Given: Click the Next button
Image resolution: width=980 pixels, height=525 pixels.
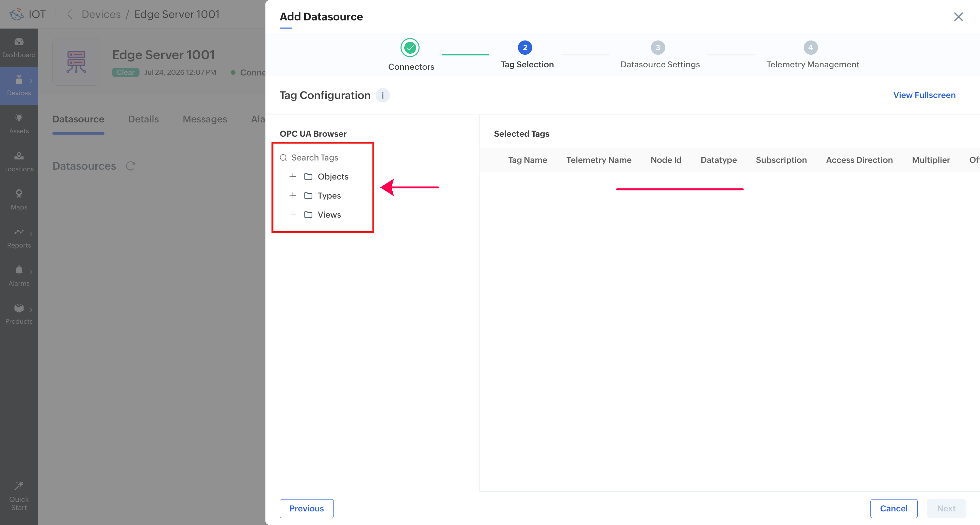Looking at the screenshot, I should tap(946, 508).
